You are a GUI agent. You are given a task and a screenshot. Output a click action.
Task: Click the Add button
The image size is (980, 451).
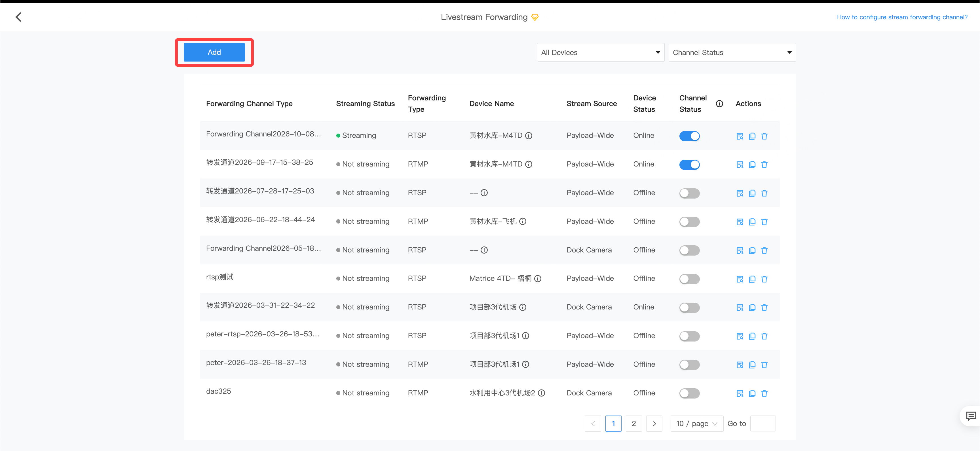pyautogui.click(x=214, y=52)
